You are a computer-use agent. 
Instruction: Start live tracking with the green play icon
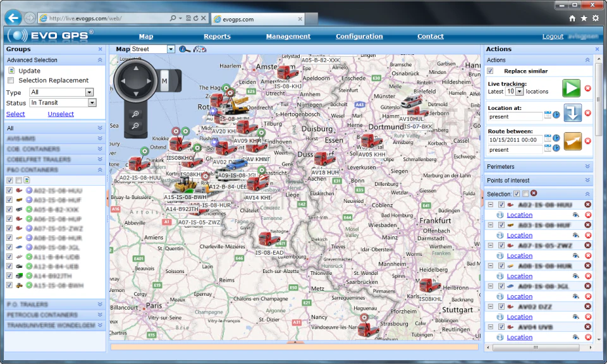pyautogui.click(x=571, y=89)
